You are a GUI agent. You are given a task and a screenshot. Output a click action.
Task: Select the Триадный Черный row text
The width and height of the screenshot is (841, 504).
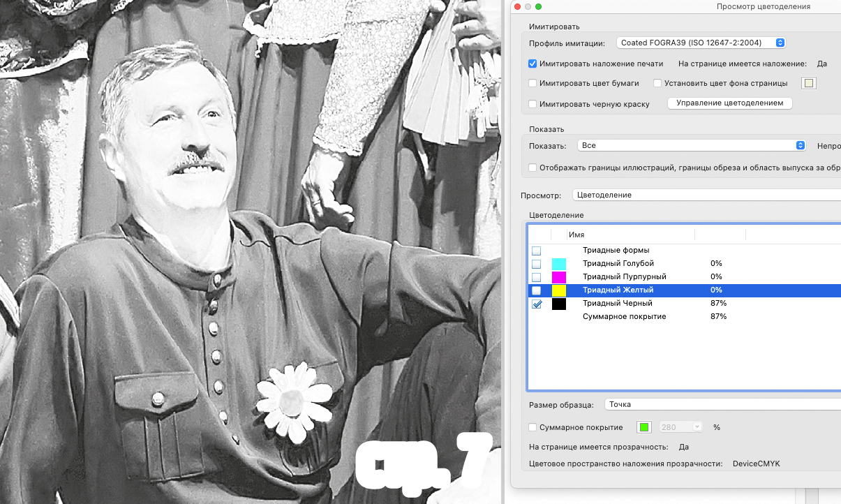tap(618, 303)
